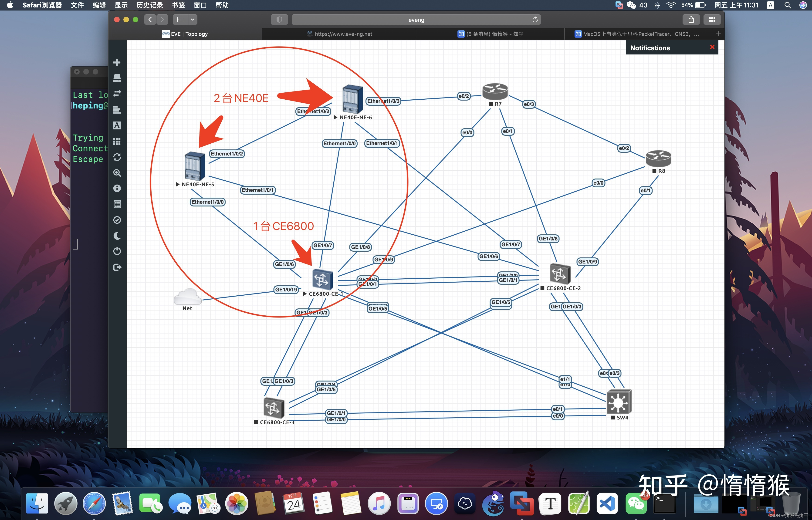Viewport: 812px width, 520px height.
Task: Click the zoom magnifier sidebar icon
Action: (117, 173)
